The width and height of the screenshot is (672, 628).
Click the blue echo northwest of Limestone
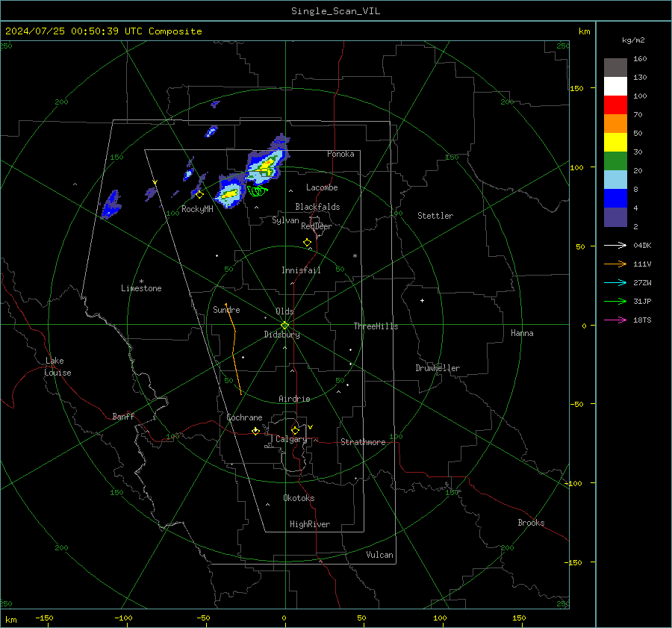pyautogui.click(x=111, y=205)
